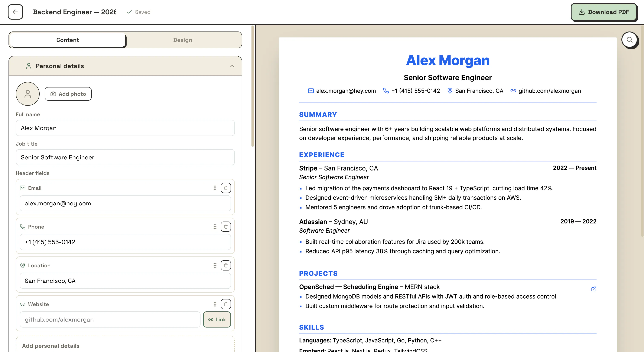Screen dimensions: 644x352
Task: Click the SUMMARY heading in preview
Action: point(318,114)
